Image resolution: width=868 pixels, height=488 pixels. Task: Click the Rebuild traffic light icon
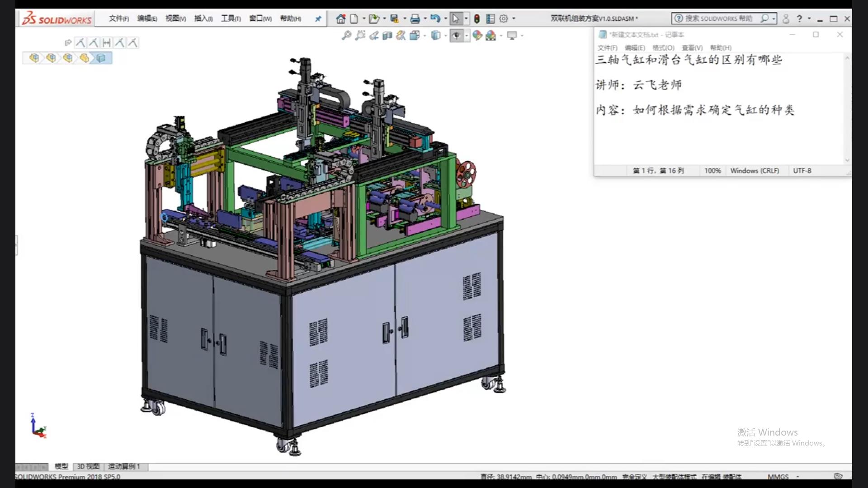(476, 19)
